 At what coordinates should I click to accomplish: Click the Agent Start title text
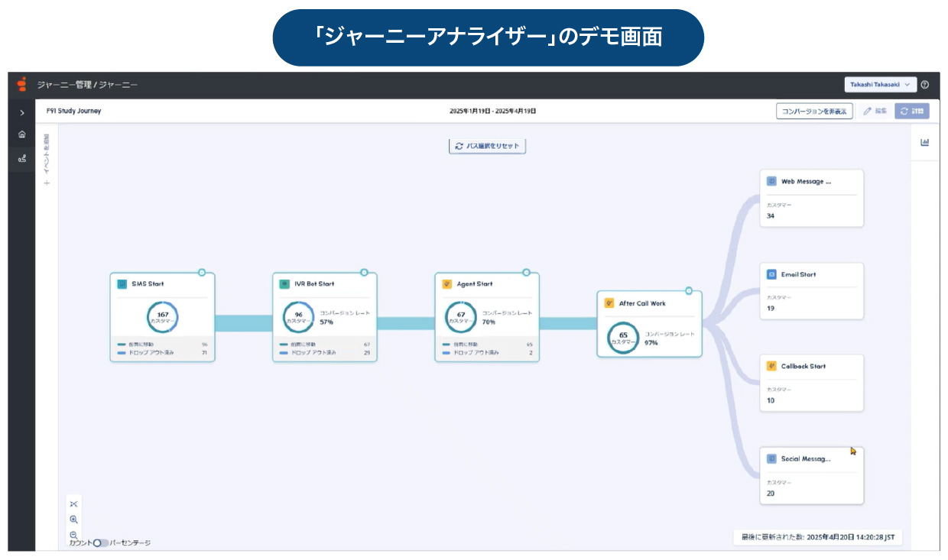(475, 284)
